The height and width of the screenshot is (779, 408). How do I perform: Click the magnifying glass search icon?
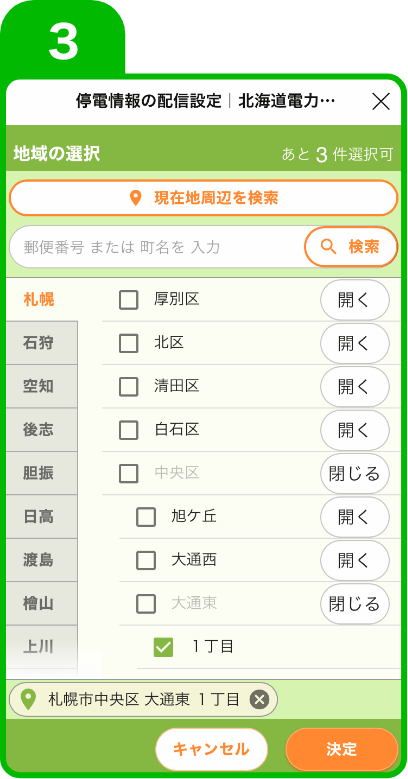pyautogui.click(x=328, y=246)
